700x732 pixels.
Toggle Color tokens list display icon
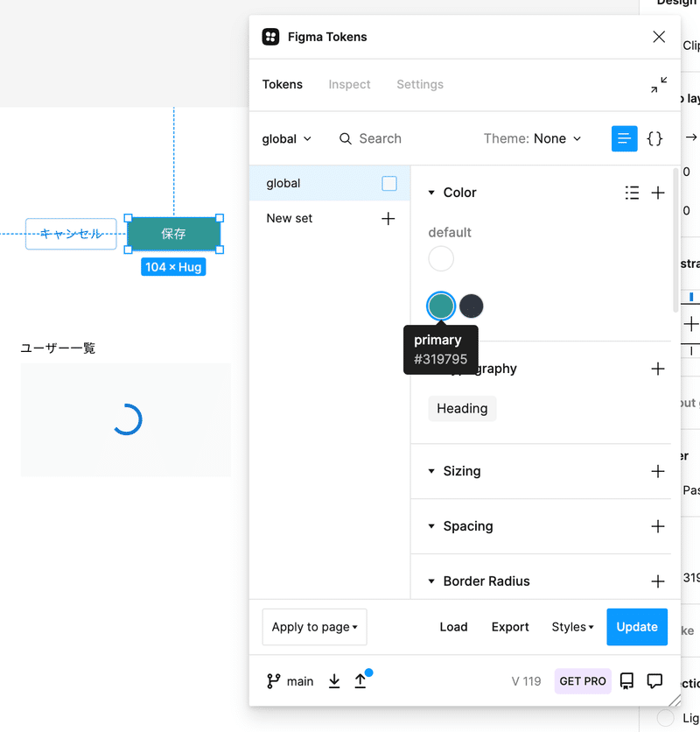[632, 193]
